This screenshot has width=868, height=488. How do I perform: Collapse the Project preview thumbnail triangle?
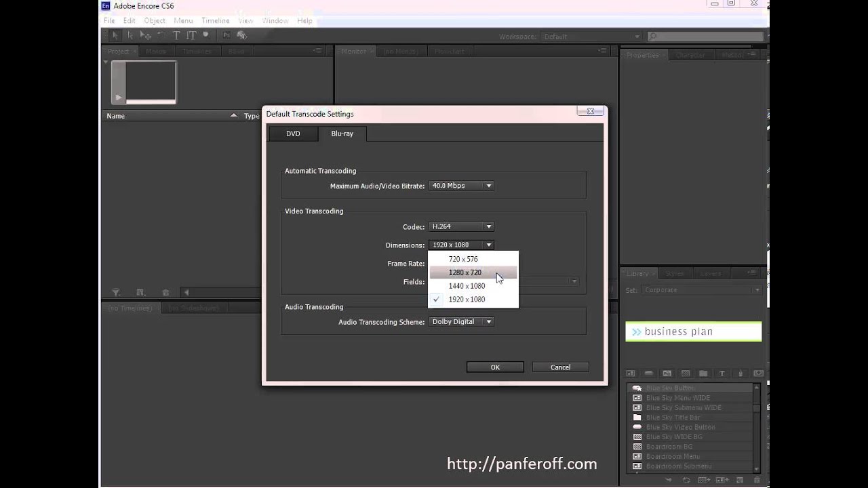coord(106,63)
